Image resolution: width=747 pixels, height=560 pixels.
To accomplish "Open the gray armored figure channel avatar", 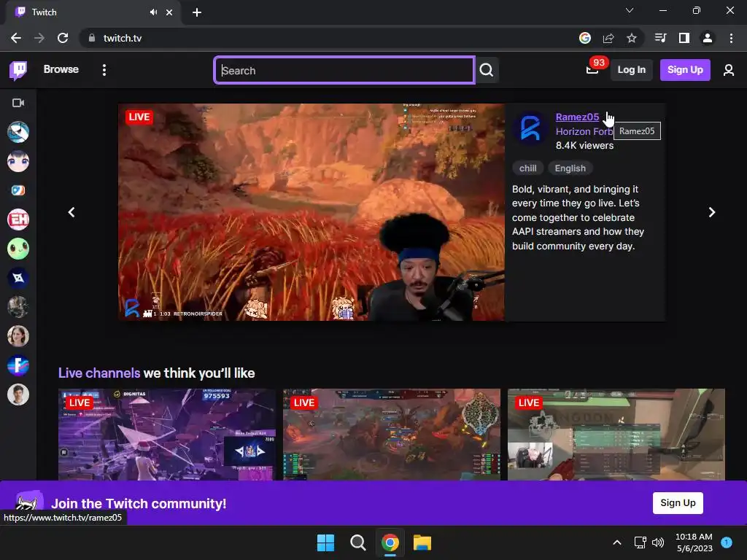I will coord(18,307).
